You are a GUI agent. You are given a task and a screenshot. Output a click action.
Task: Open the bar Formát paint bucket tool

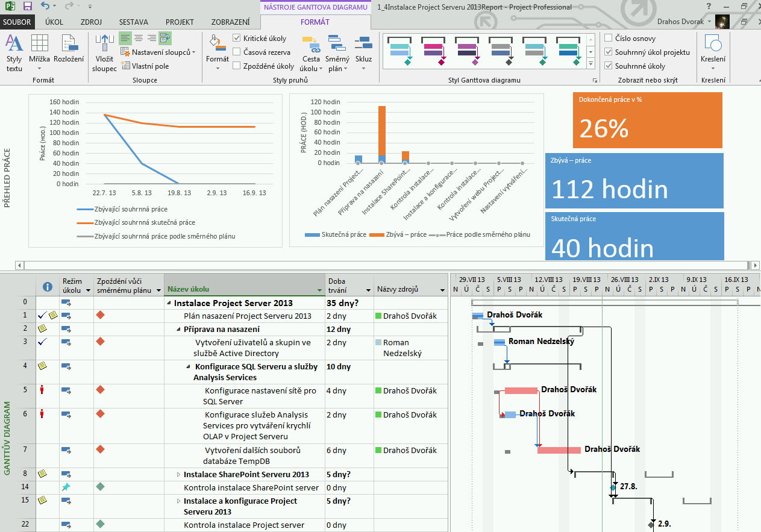click(x=218, y=53)
